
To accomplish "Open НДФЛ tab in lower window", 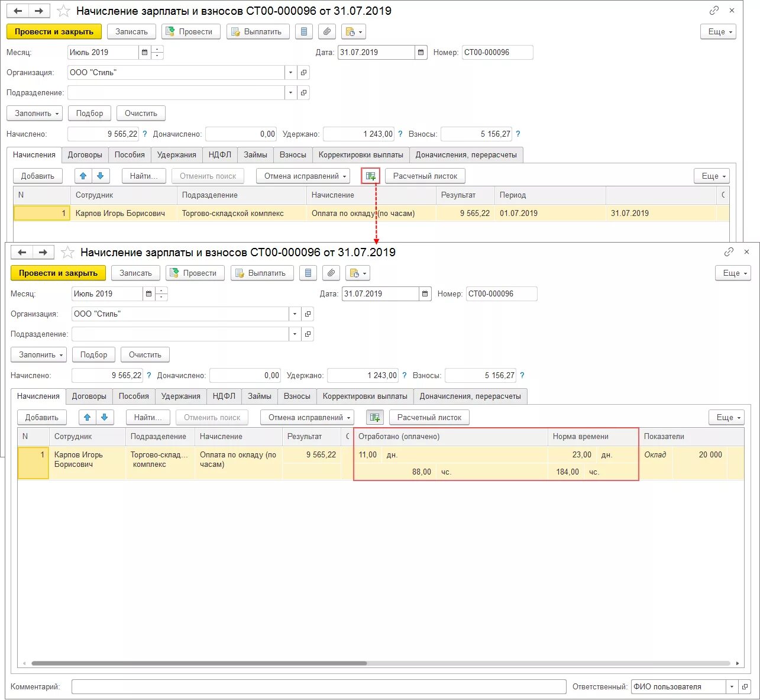I will pyautogui.click(x=224, y=396).
